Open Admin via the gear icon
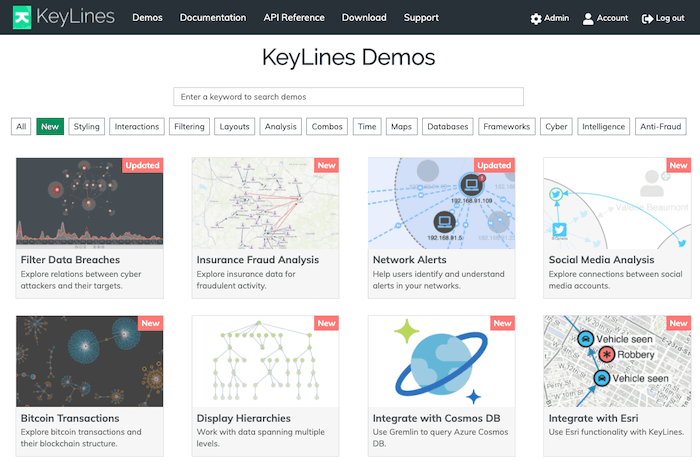The image size is (700, 460). pyautogui.click(x=536, y=19)
